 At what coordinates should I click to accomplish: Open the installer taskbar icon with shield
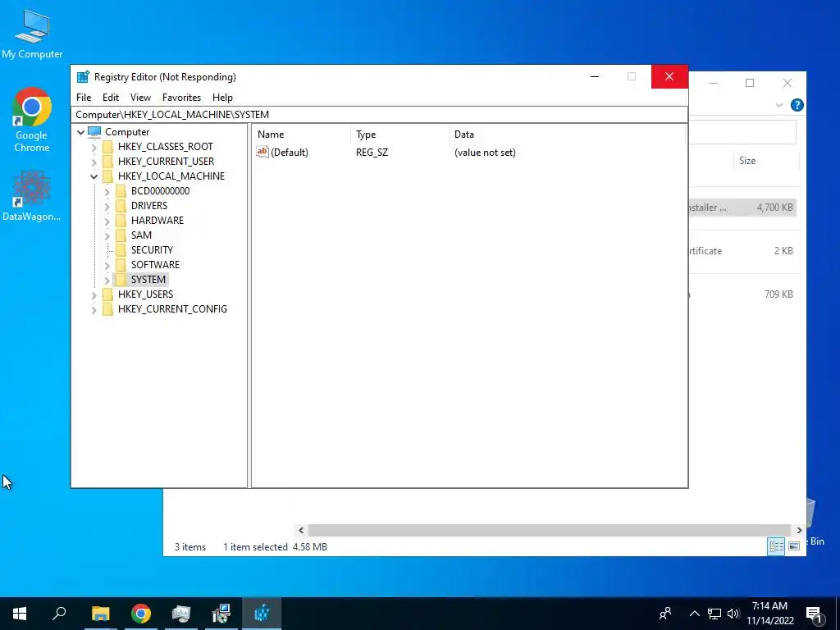coord(221,614)
